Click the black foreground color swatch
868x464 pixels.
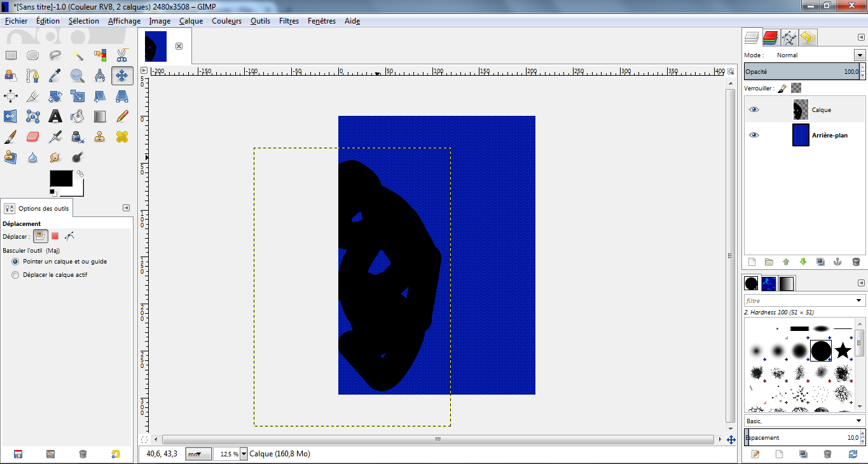pos(61,178)
